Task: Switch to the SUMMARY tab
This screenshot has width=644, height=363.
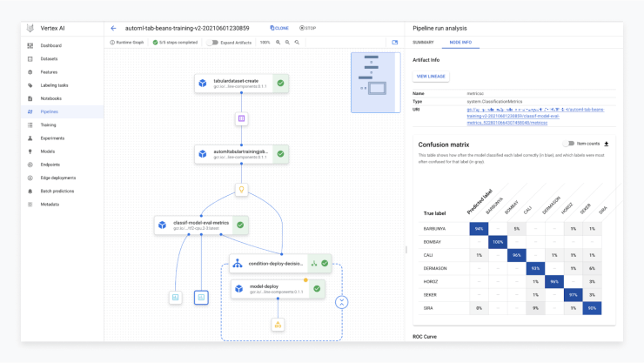Action: coord(423,43)
